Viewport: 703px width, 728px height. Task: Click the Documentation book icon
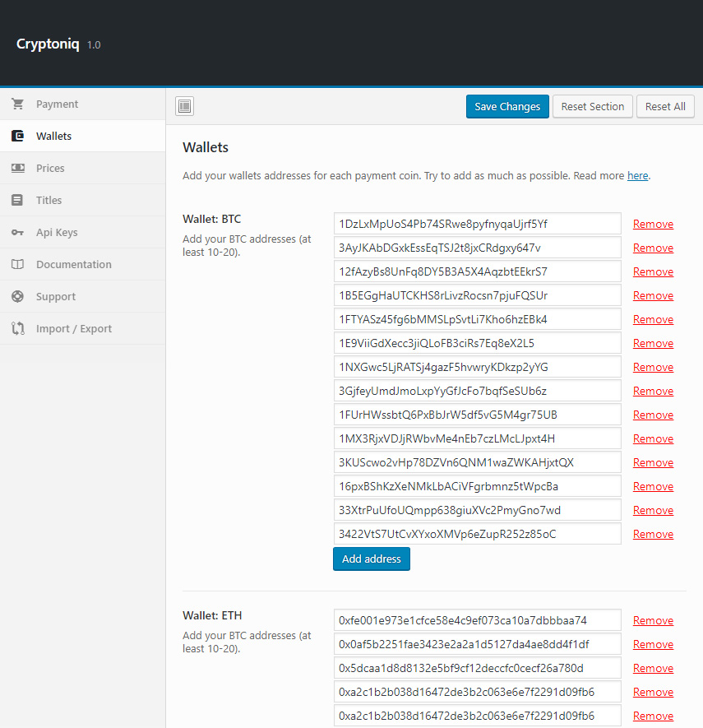[x=17, y=265]
